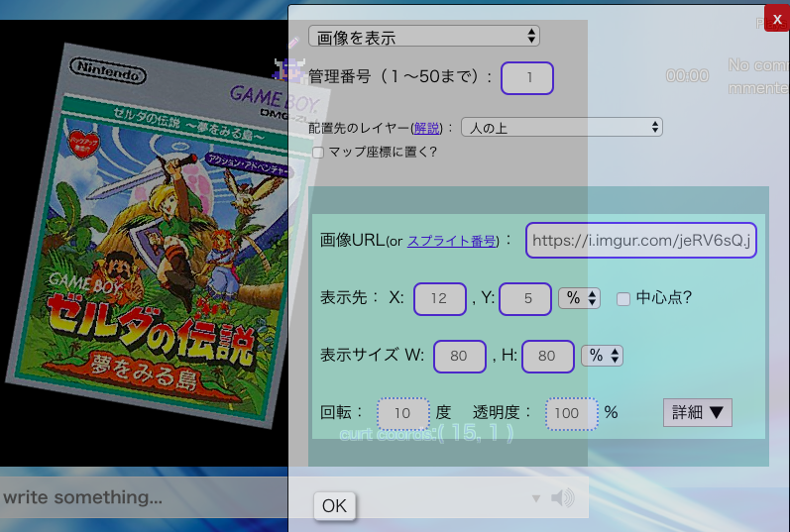Image resolution: width=790 pixels, height=532 pixels.
Task: Select the 回転 degrees input
Action: (403, 413)
